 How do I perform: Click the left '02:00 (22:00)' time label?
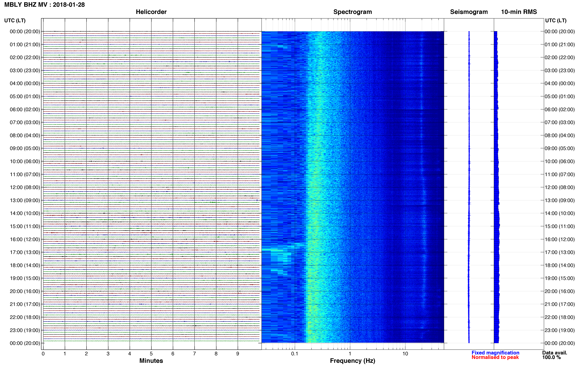(25, 57)
